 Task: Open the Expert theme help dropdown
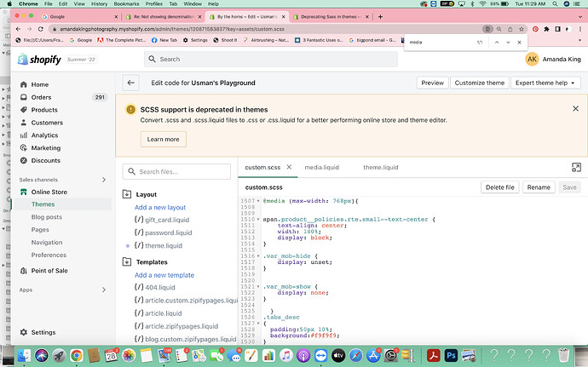point(545,83)
